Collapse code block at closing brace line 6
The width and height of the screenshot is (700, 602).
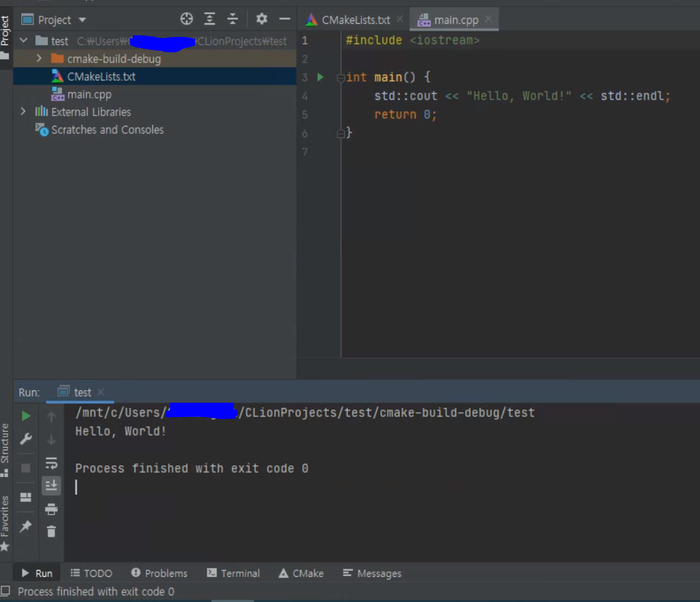point(341,133)
